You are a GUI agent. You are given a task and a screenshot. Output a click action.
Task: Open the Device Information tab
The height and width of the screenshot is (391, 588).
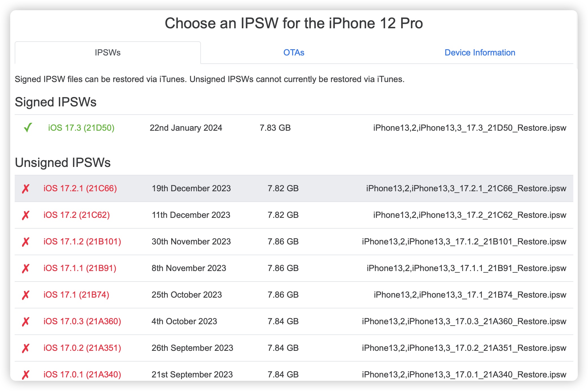point(480,53)
